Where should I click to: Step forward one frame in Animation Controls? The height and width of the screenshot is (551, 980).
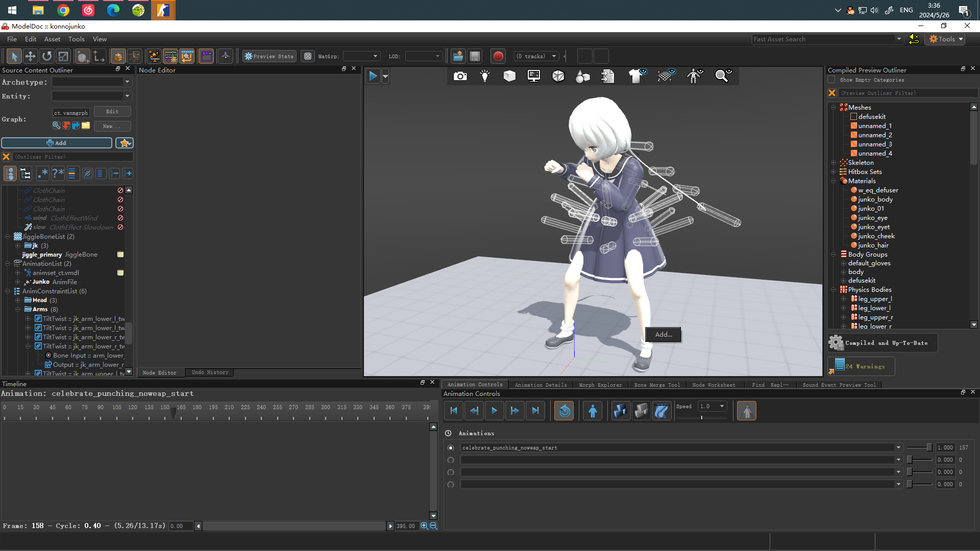coord(515,411)
